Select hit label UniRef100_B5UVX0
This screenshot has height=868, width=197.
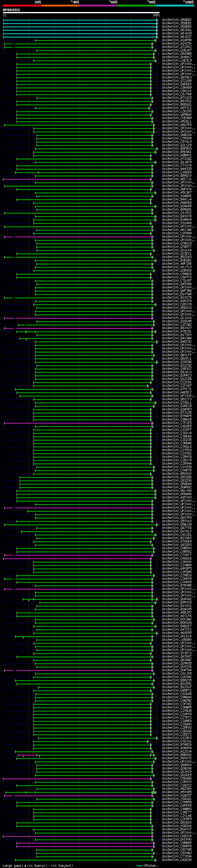177,474
